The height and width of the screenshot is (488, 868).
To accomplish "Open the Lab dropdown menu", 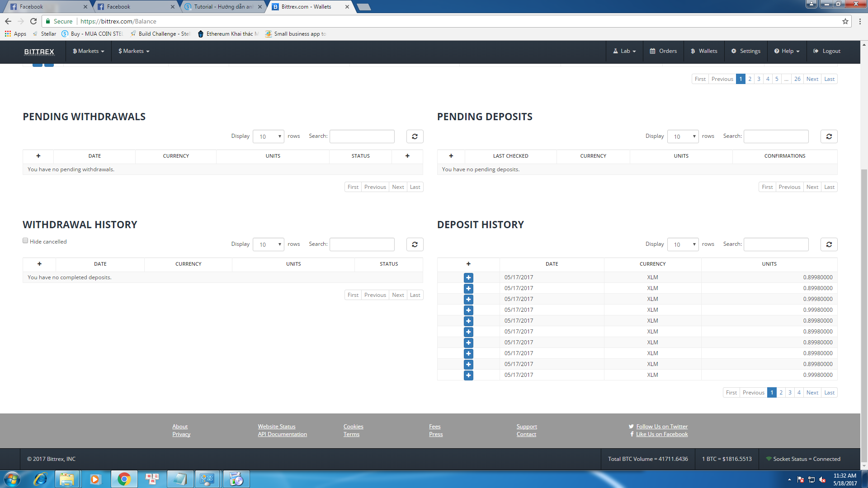I will click(624, 51).
